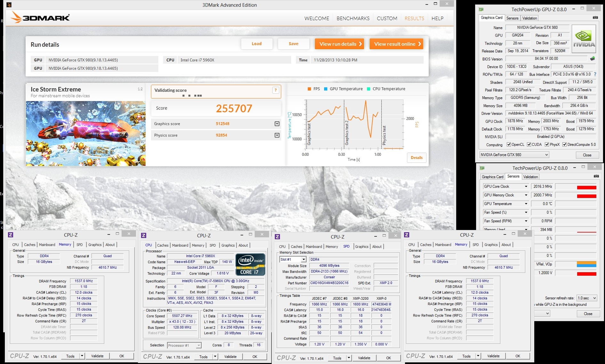The image size is (605, 364).
Task: Open the NVIDIA GeForce GTX 980 GPU selector
Action: click(x=514, y=155)
